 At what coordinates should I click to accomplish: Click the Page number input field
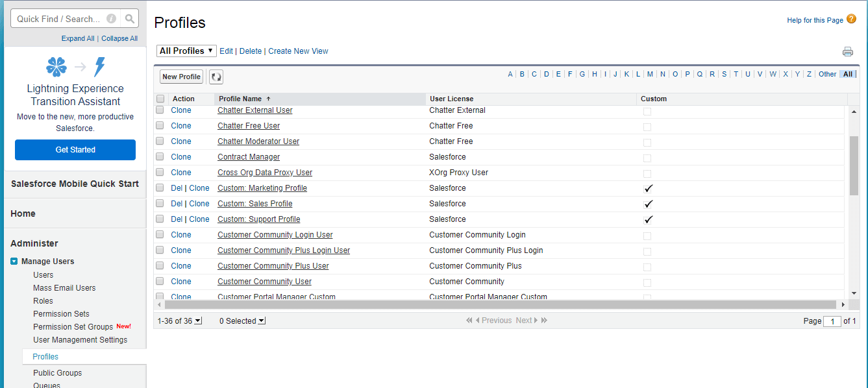(x=832, y=321)
